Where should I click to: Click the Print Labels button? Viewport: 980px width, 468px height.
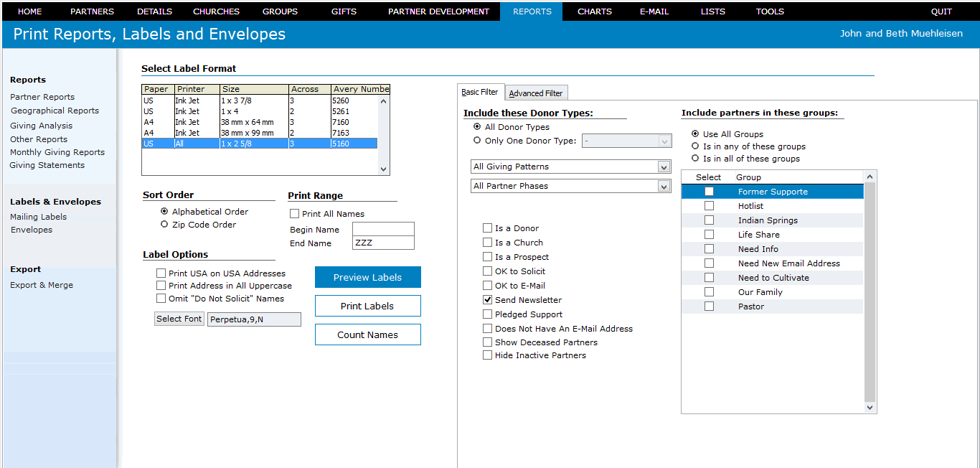coord(368,306)
